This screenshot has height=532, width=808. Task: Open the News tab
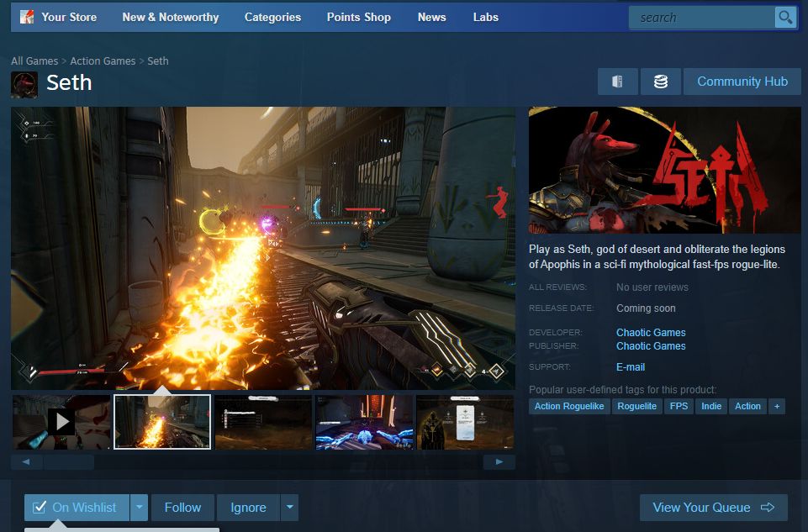coord(432,17)
